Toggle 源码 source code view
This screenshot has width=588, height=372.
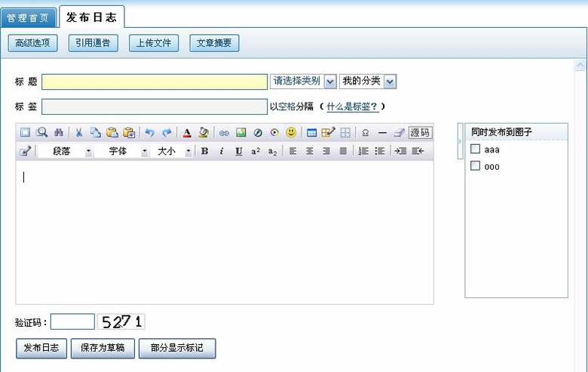coord(420,133)
